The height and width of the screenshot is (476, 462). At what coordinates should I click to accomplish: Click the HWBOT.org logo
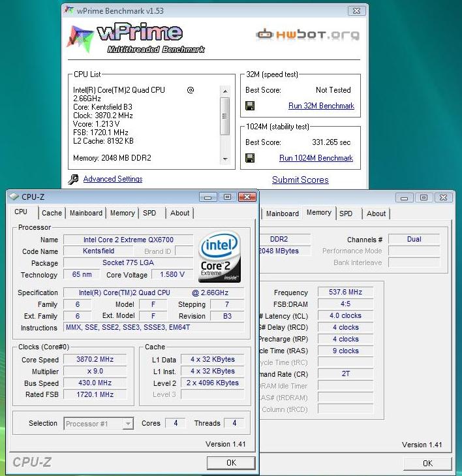(307, 35)
